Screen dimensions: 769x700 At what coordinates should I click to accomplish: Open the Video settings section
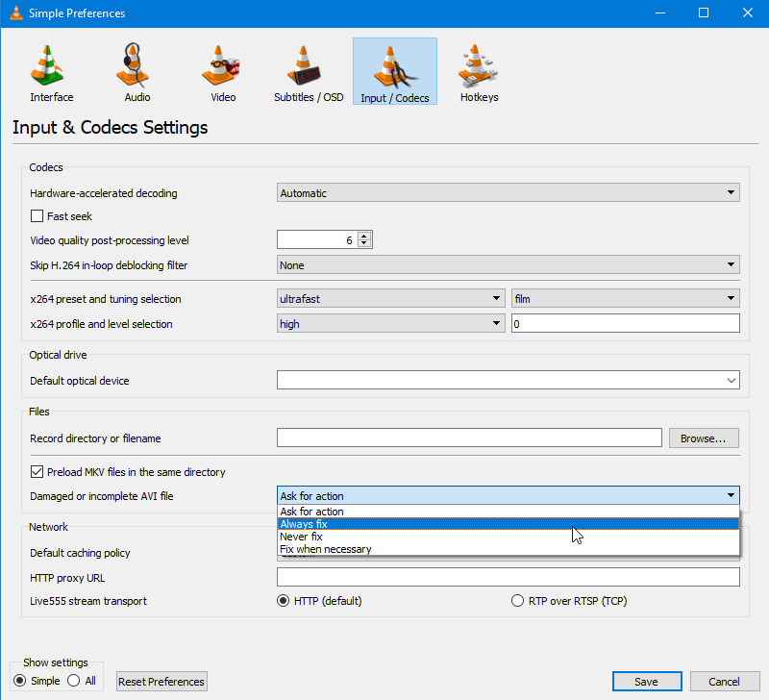click(x=222, y=70)
